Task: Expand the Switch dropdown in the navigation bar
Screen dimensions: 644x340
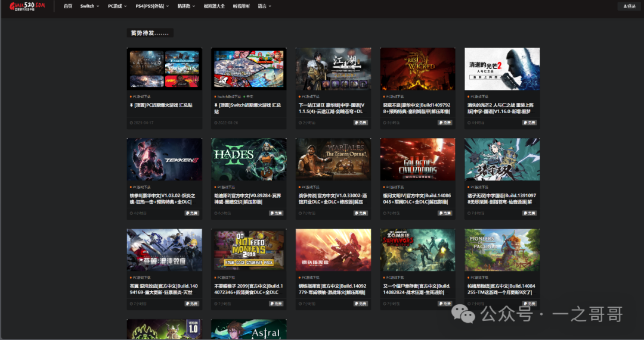Action: tap(89, 6)
